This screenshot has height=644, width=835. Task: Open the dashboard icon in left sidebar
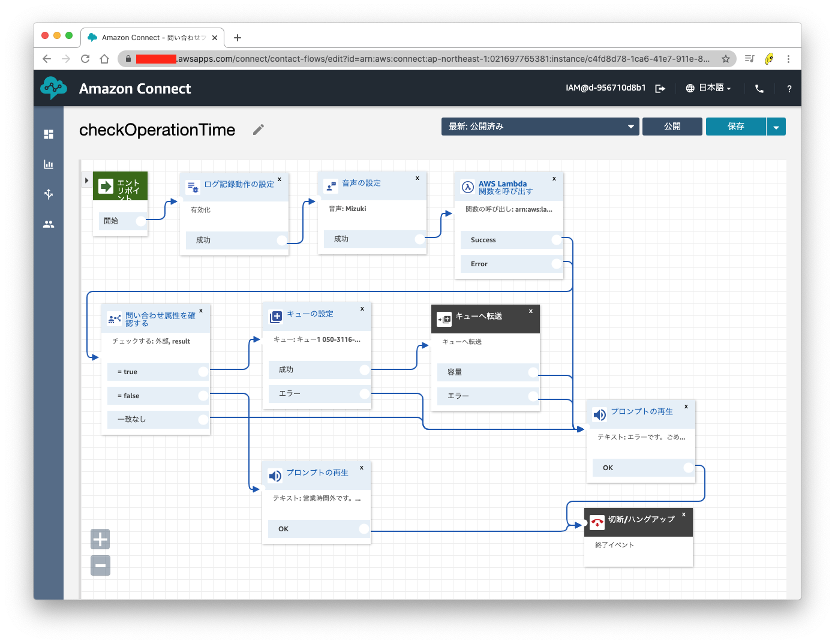pos(49,134)
